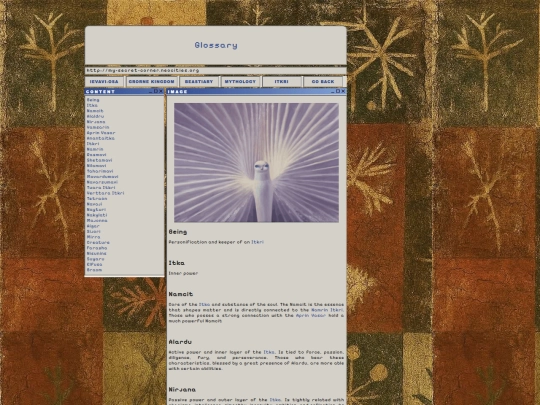Click the URL address bar field
540x405 pixels.
pyautogui.click(x=216, y=71)
